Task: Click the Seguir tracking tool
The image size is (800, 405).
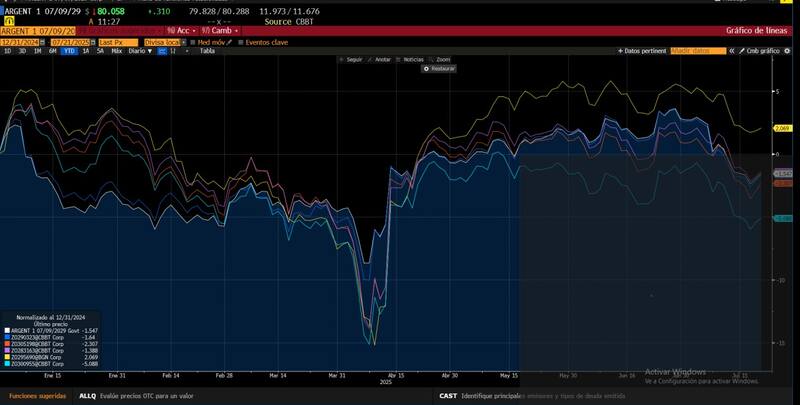Action: pyautogui.click(x=345, y=60)
